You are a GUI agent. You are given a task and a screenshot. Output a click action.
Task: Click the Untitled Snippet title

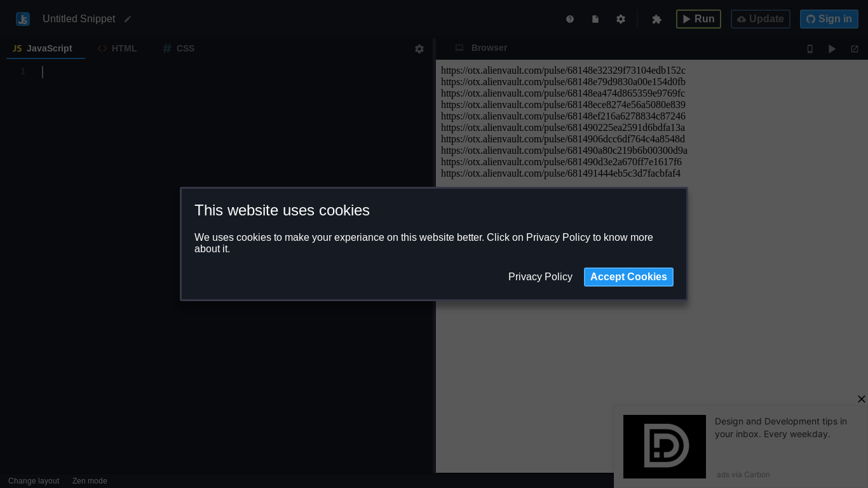pyautogui.click(x=79, y=19)
